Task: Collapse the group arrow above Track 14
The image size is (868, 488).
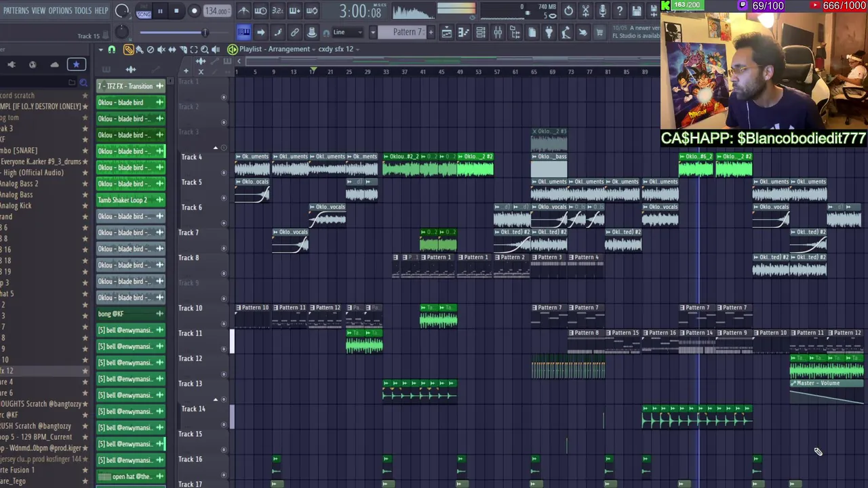Action: pos(216,400)
